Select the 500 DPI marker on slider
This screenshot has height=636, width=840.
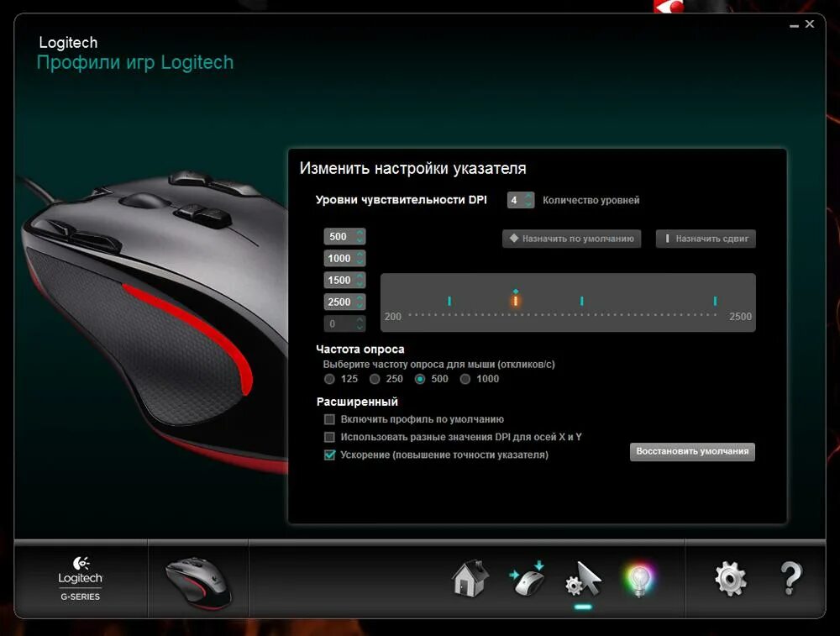point(449,301)
